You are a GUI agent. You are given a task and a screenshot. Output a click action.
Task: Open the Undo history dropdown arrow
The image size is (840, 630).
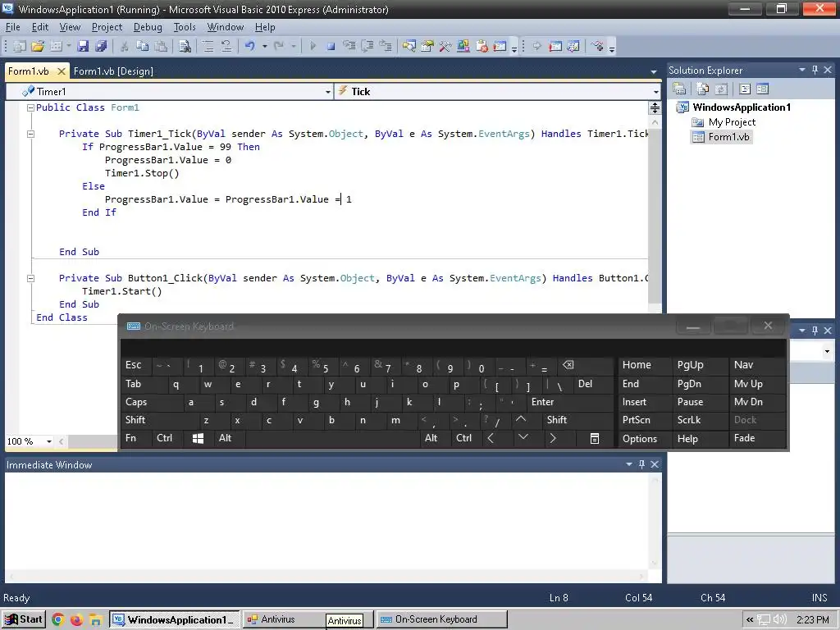(x=265, y=47)
